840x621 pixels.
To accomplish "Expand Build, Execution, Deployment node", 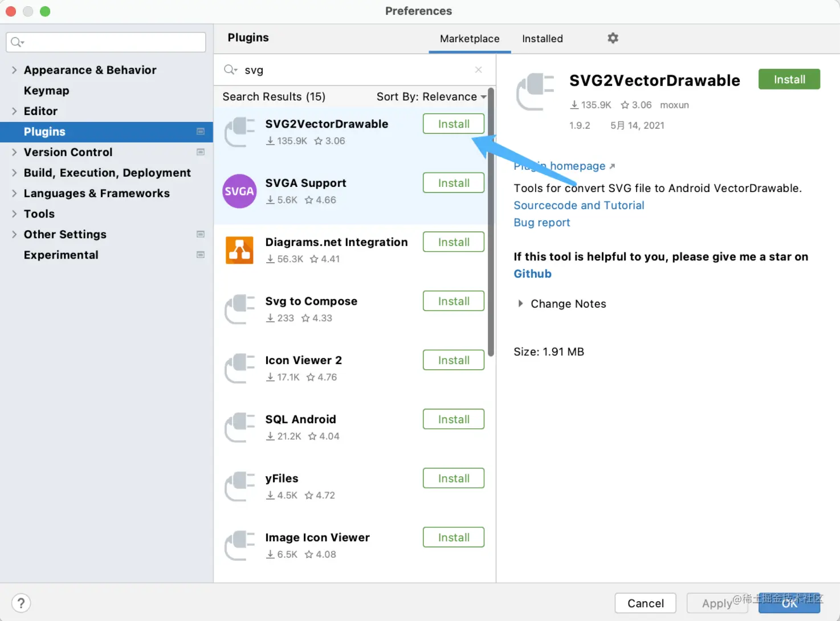I will coord(14,173).
